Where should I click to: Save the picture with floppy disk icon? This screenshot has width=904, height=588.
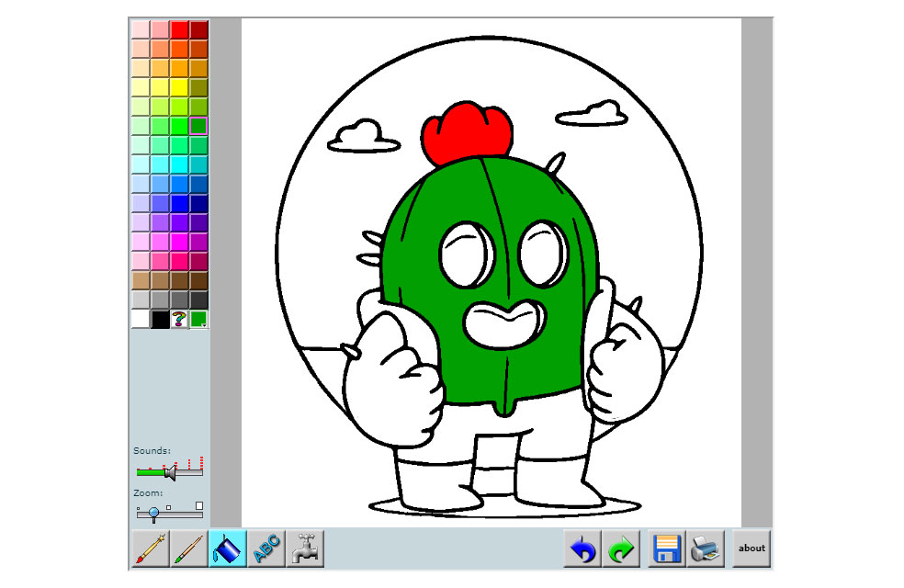click(666, 548)
